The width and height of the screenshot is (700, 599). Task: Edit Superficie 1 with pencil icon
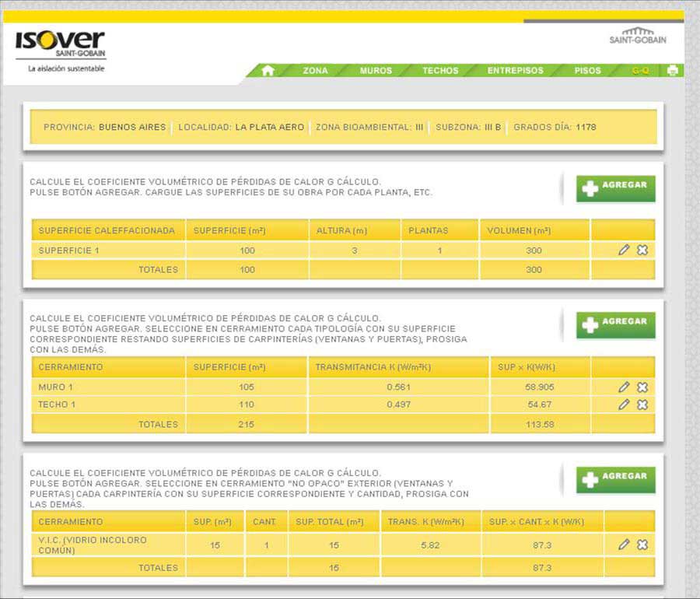pyautogui.click(x=624, y=250)
